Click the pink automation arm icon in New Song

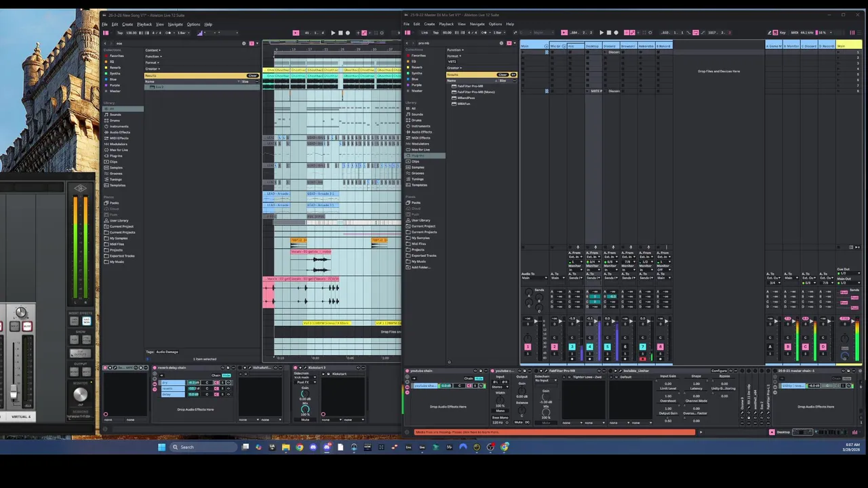click(364, 33)
